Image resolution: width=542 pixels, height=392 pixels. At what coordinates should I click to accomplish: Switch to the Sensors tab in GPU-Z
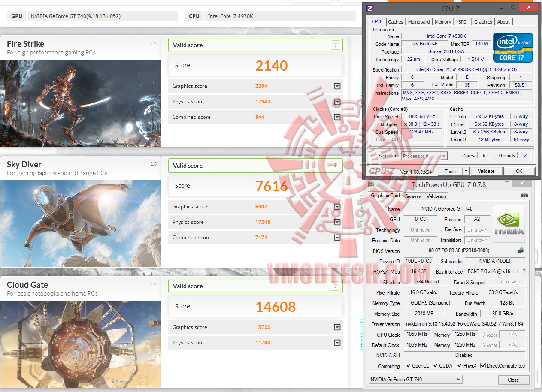coord(413,196)
